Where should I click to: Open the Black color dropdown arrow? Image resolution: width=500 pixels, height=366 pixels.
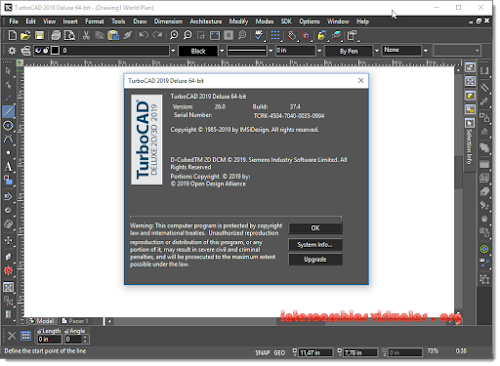pyautogui.click(x=222, y=51)
